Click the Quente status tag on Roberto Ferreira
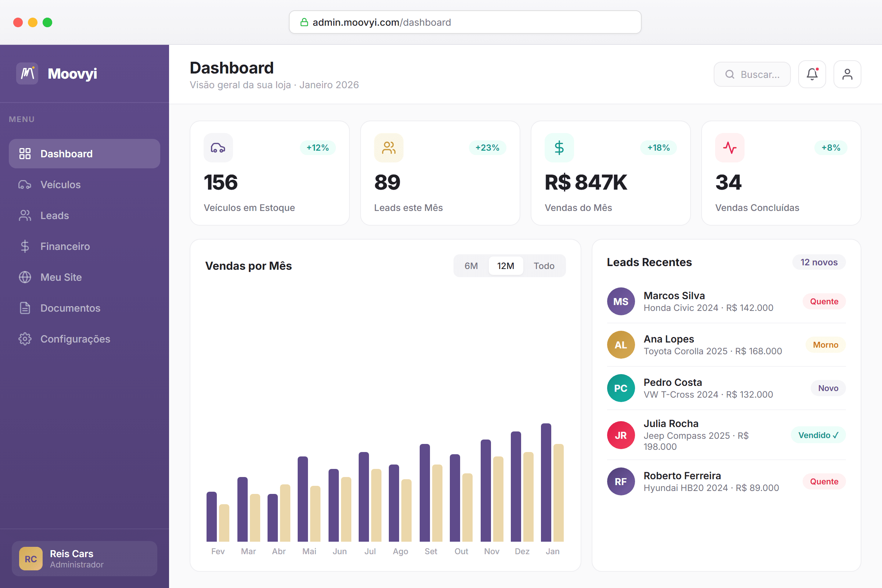This screenshot has width=882, height=588. point(824,481)
